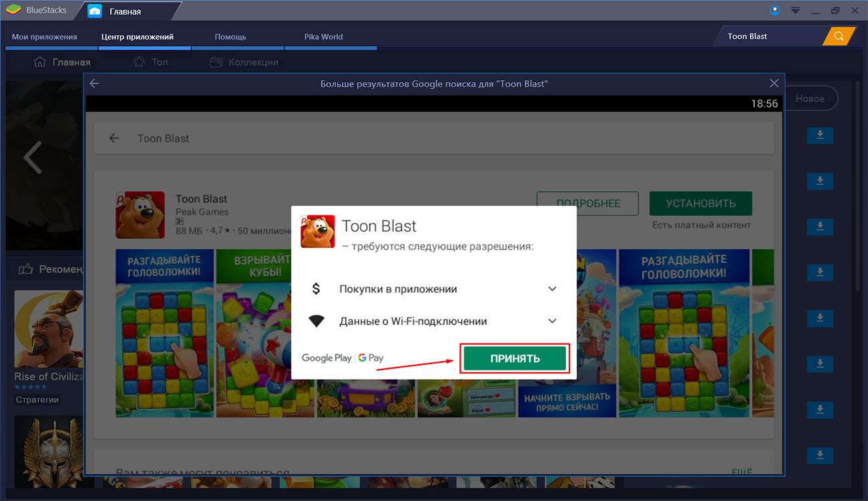Go back with search results back arrow
The image size is (868, 501).
94,83
